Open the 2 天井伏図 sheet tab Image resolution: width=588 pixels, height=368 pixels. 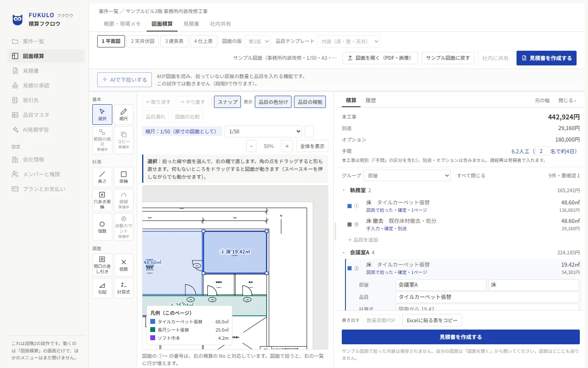143,41
